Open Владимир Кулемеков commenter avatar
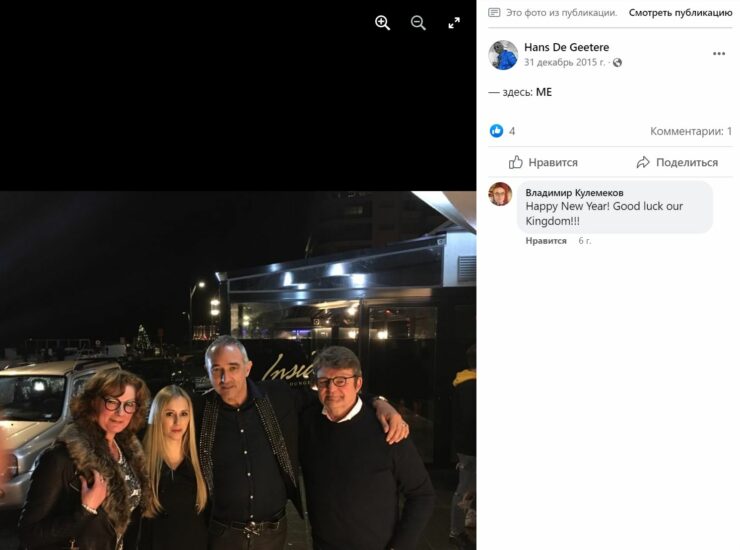The image size is (740, 550). pos(500,194)
